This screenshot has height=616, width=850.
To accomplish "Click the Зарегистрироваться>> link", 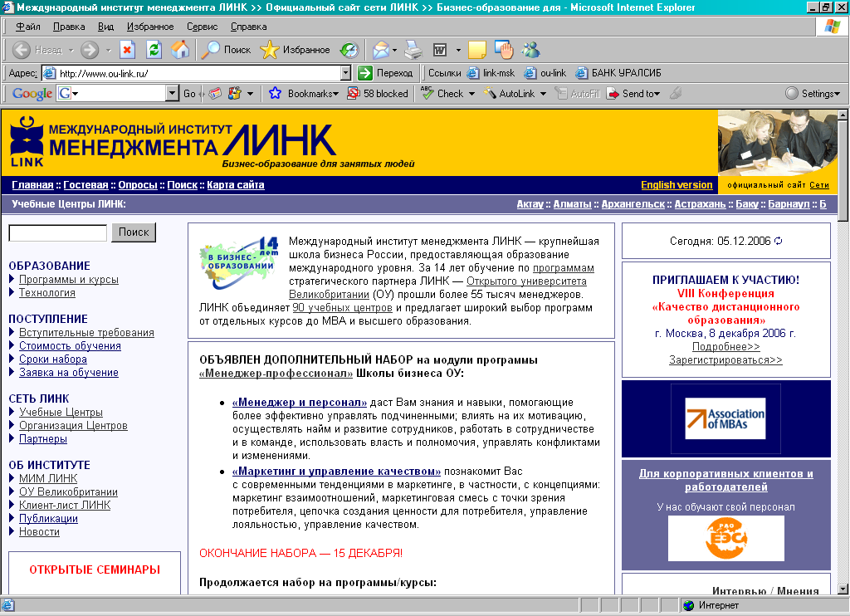I will 725,360.
